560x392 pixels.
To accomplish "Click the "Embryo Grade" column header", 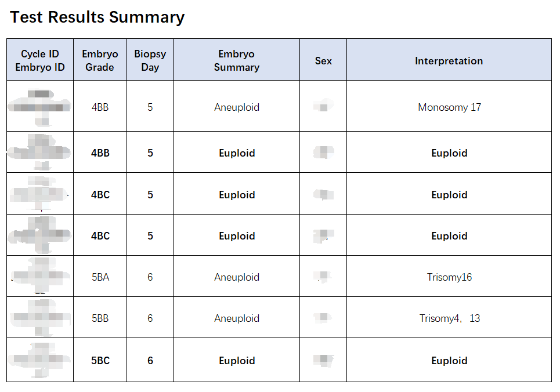I will [x=100, y=60].
